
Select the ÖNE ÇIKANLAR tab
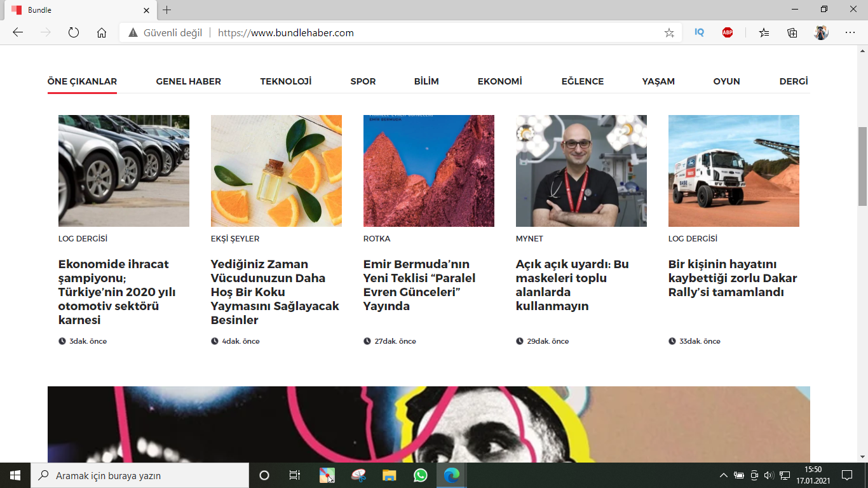82,81
